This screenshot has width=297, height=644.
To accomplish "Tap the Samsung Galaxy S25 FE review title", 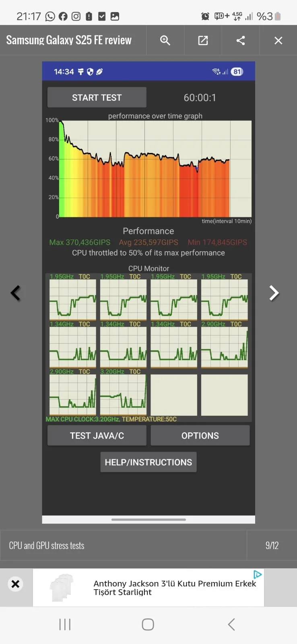I will click(69, 40).
